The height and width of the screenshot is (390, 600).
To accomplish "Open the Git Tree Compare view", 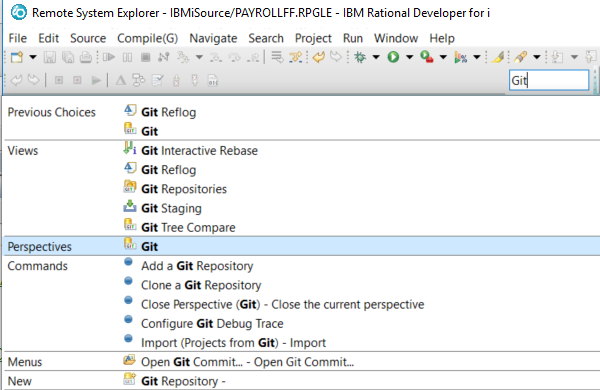I will (188, 227).
